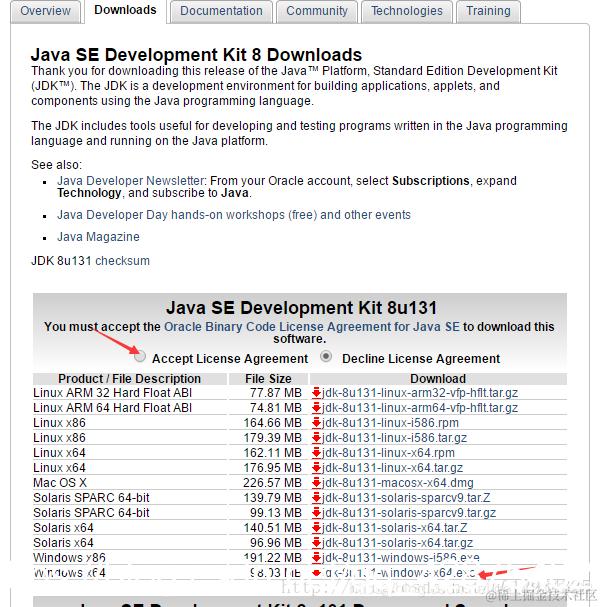Click download arrow beside jdk-8u131-solaris-x64.tar.Z
The image size is (602, 607).
(316, 528)
